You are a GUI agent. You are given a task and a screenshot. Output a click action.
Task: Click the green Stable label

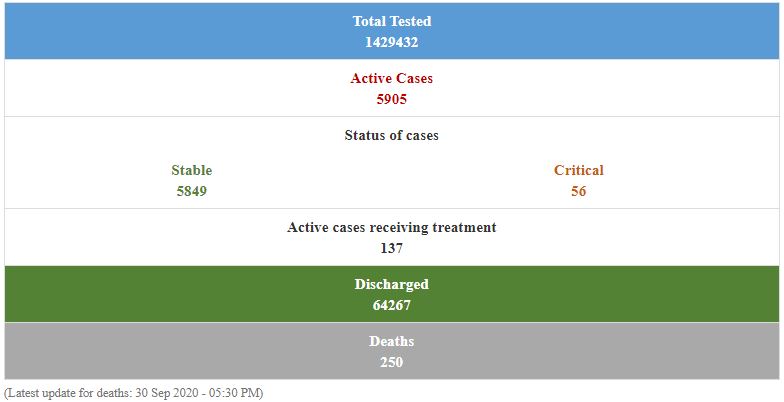(x=191, y=170)
